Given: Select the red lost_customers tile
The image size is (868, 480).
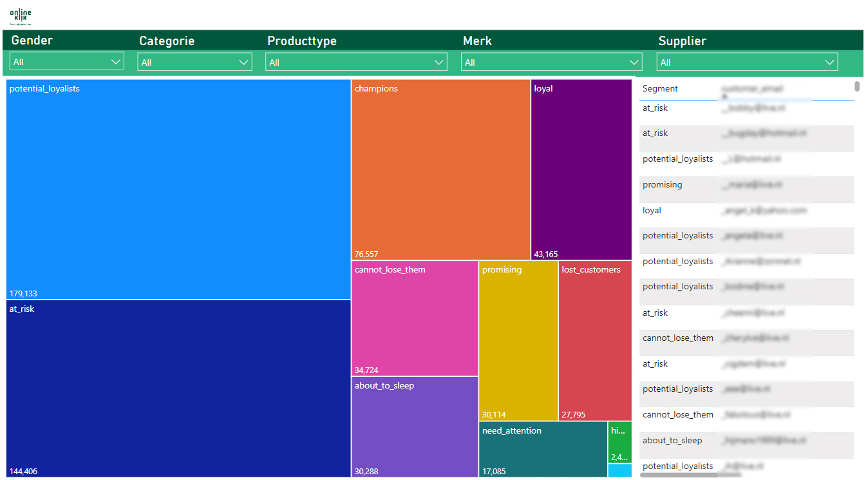Looking at the screenshot, I should click(595, 341).
